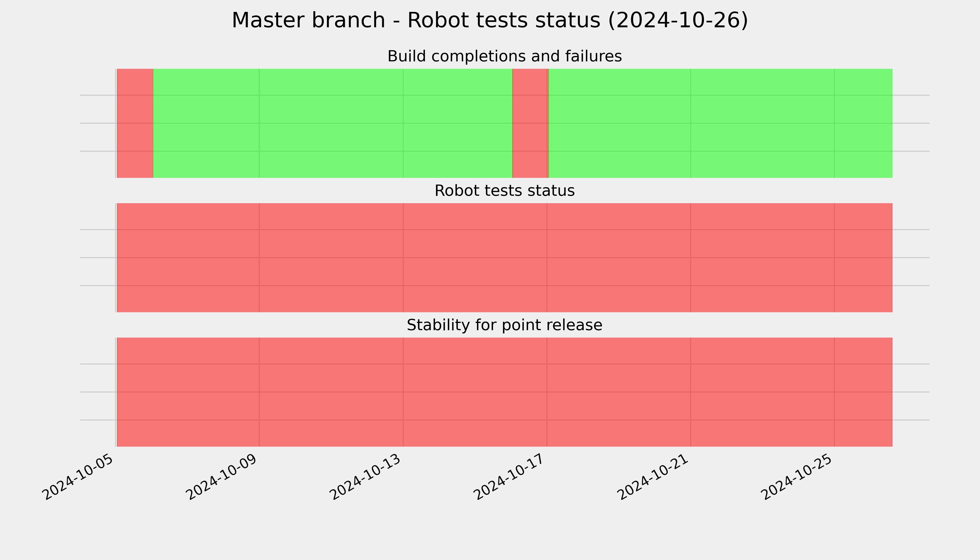This screenshot has width=980, height=560.
Task: Click the first red failure block in build chart
Action: point(135,123)
